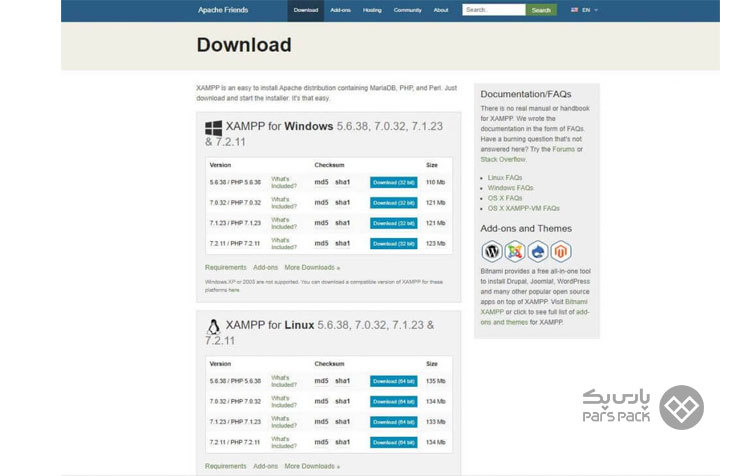750x476 pixels.
Task: Open Linux FAQs link
Action: coord(505,177)
